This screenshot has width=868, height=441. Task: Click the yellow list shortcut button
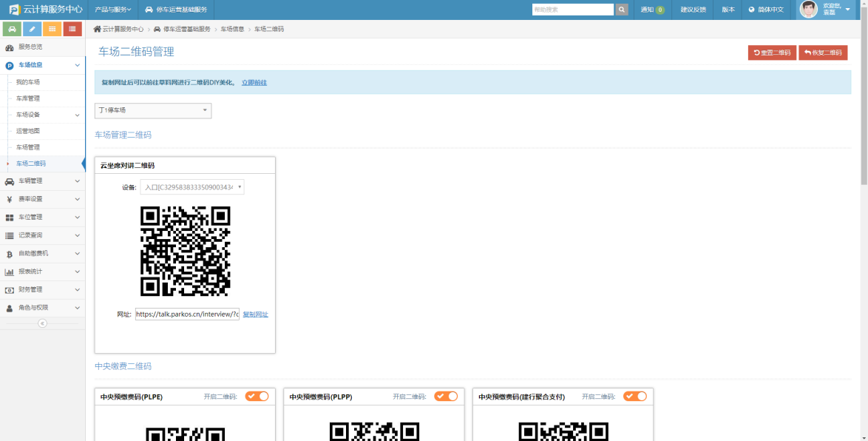(52, 29)
